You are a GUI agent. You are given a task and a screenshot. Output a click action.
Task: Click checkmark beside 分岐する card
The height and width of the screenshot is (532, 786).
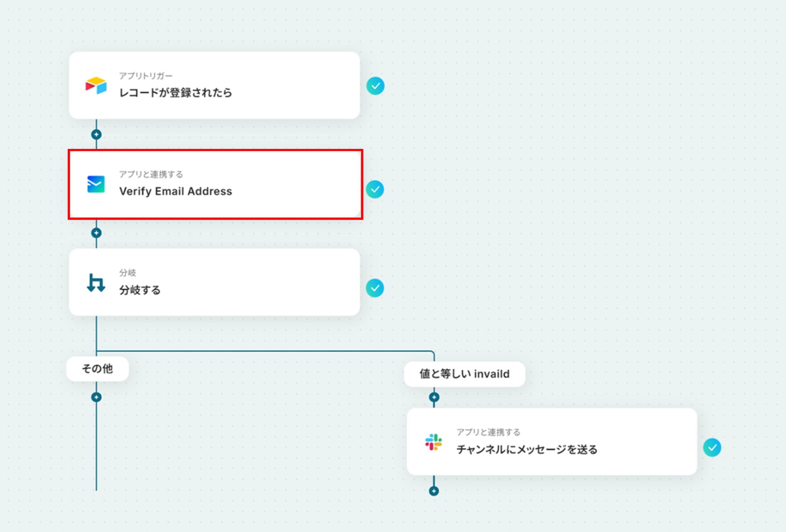375,288
